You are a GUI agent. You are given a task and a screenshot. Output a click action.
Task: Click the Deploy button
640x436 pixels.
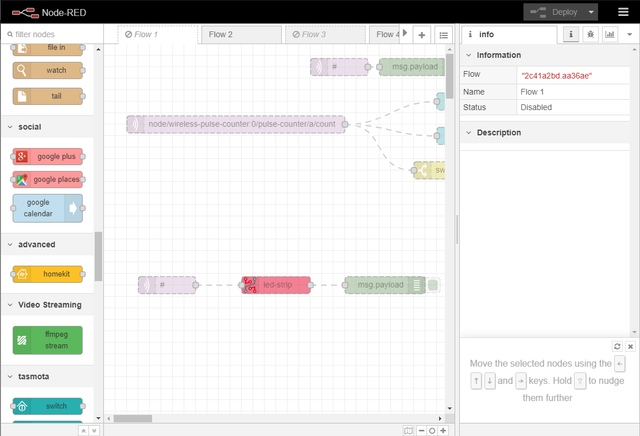pos(555,12)
